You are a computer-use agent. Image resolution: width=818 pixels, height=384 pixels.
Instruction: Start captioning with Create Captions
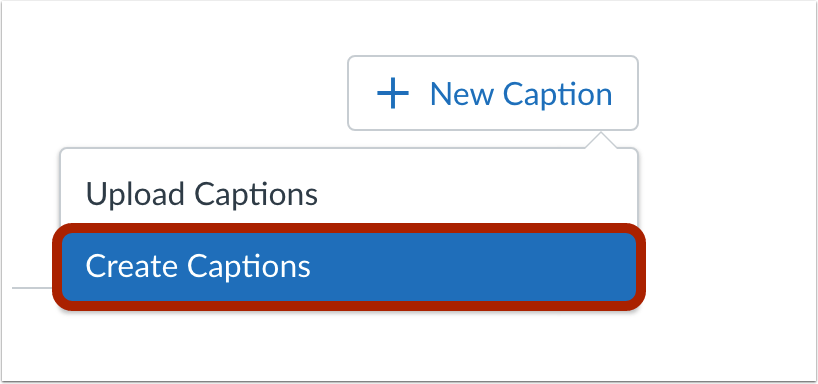(349, 267)
